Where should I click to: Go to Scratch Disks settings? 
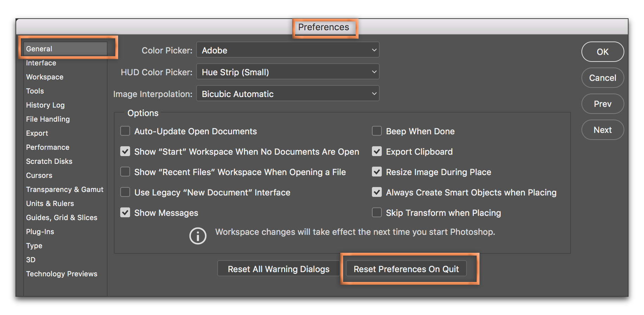(x=49, y=161)
